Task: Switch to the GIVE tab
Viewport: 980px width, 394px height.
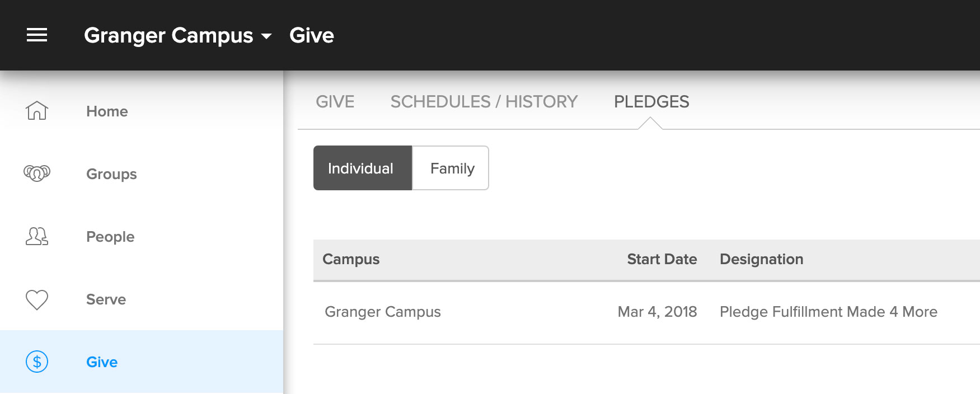Action: [335, 102]
